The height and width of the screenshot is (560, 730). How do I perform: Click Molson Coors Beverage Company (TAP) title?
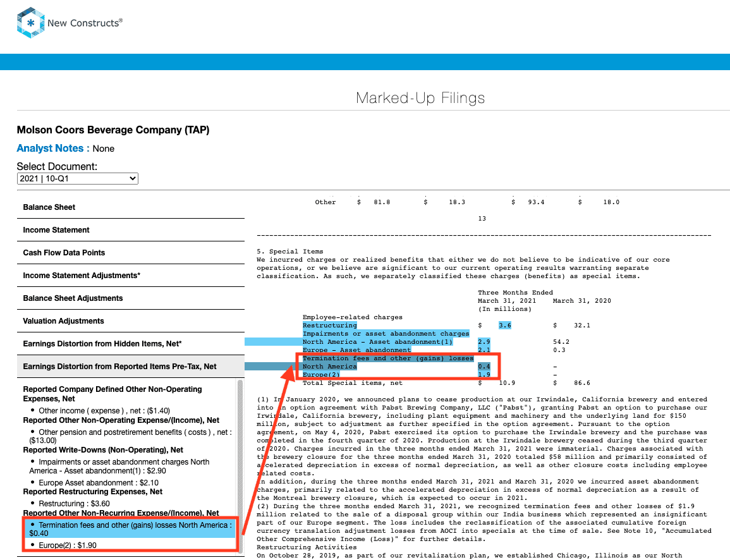tap(113, 130)
